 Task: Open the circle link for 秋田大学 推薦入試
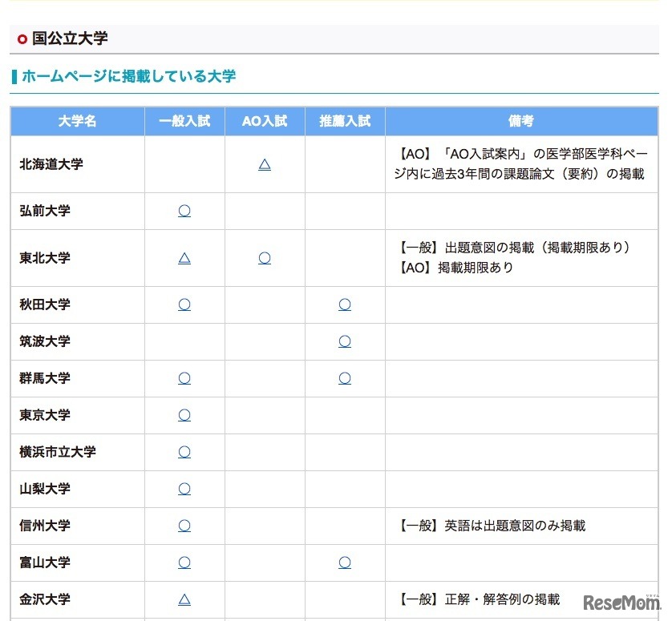(345, 304)
